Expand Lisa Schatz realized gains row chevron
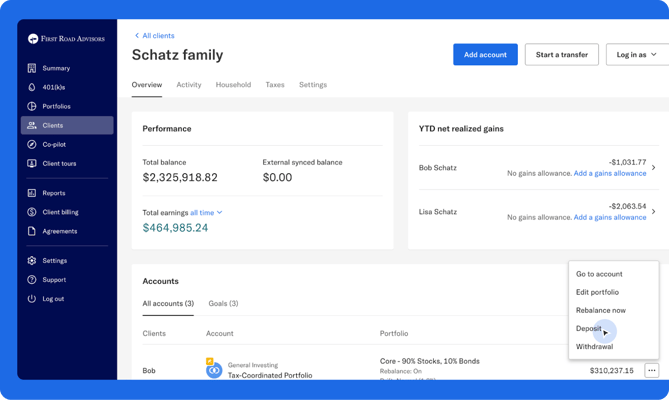The width and height of the screenshot is (669, 400). (654, 212)
